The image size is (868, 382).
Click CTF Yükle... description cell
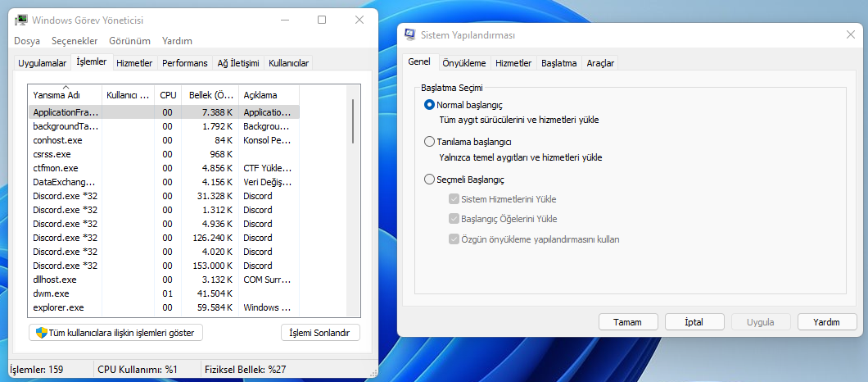coord(268,168)
